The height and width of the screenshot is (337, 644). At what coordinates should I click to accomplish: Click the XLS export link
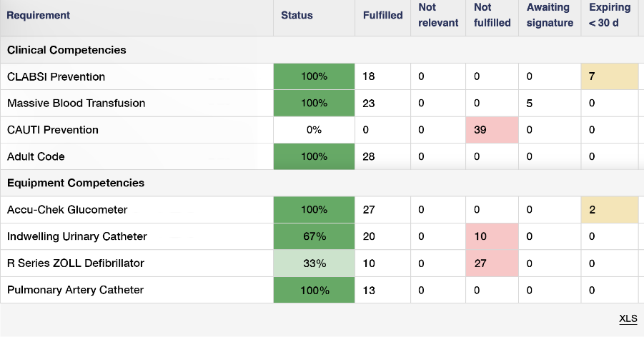tap(628, 318)
